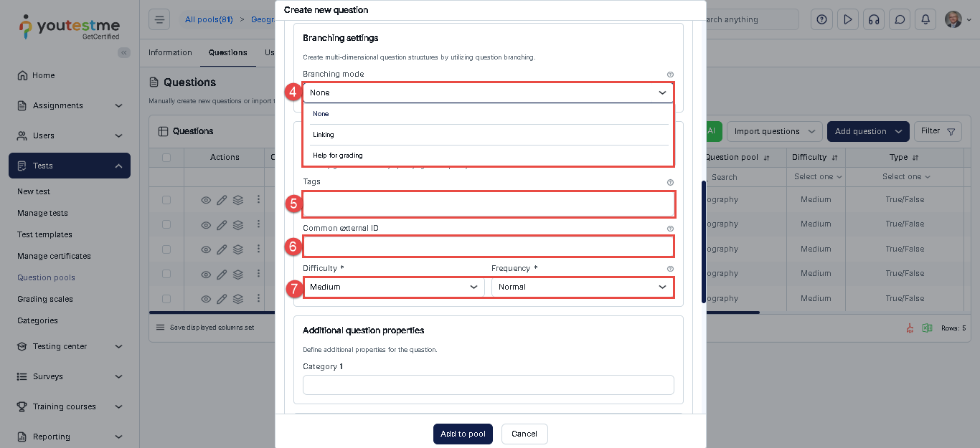
Task: Toggle the select-all checkbox in table header
Action: (166, 157)
